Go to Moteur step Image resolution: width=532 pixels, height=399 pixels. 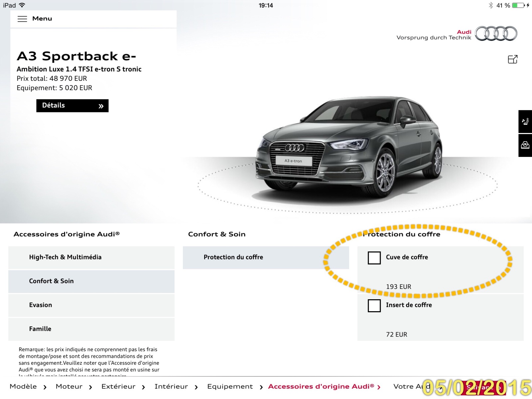click(69, 386)
